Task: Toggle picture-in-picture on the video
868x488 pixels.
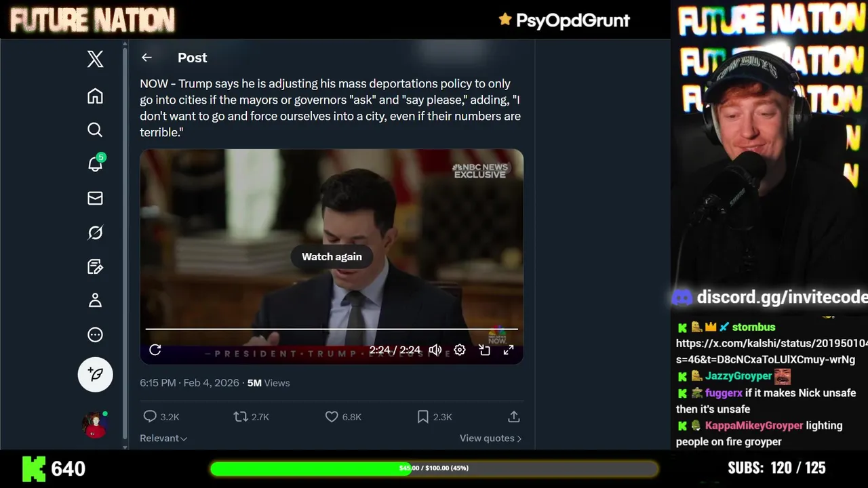Action: [484, 350]
